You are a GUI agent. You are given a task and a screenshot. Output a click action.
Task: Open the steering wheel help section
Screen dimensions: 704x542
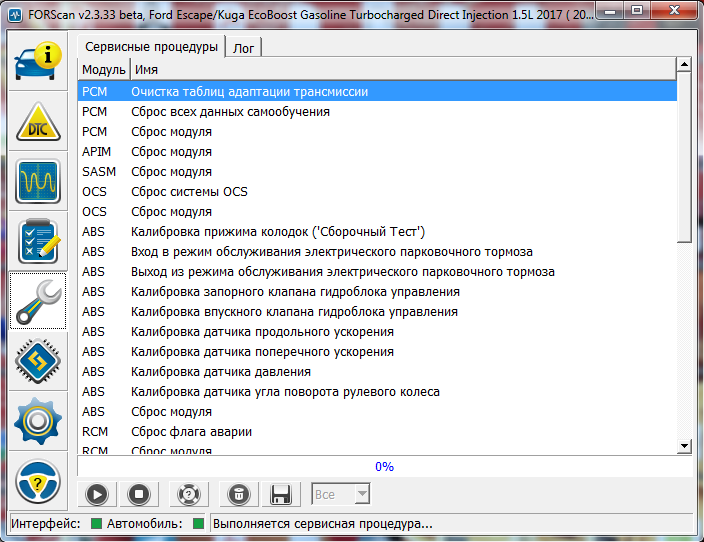pos(38,481)
